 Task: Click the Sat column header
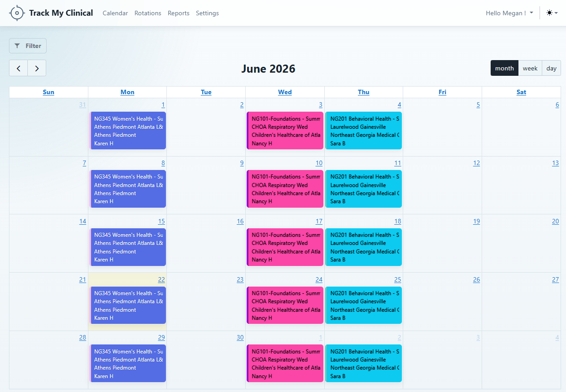(x=521, y=92)
